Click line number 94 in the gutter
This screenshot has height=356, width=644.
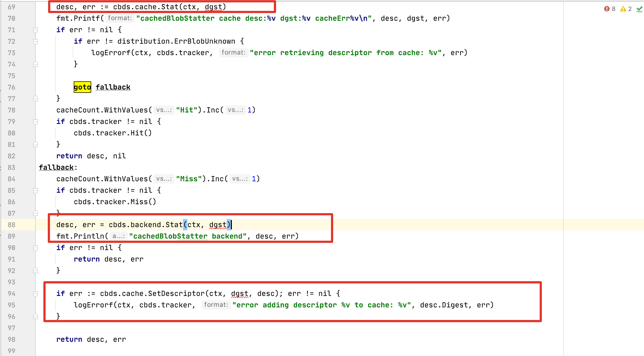point(11,293)
